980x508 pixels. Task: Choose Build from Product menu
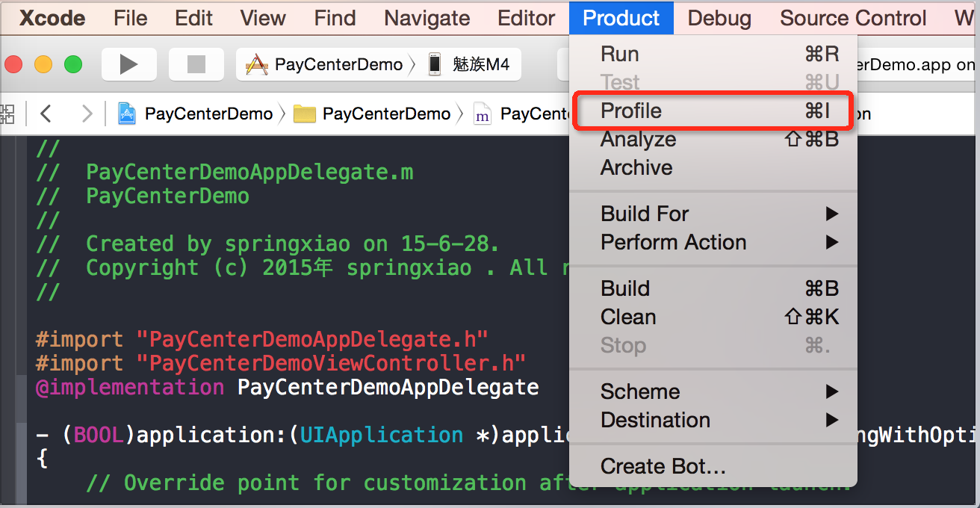click(713, 288)
